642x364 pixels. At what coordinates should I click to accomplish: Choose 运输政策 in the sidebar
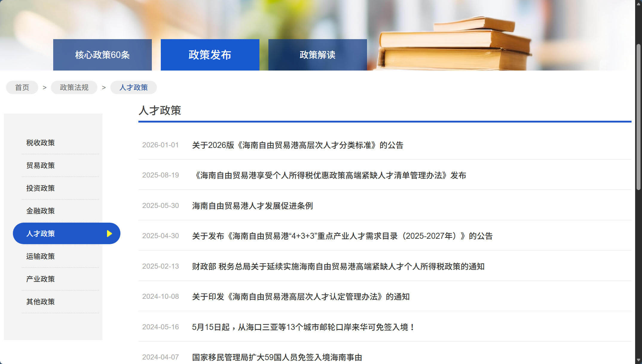[x=41, y=256]
